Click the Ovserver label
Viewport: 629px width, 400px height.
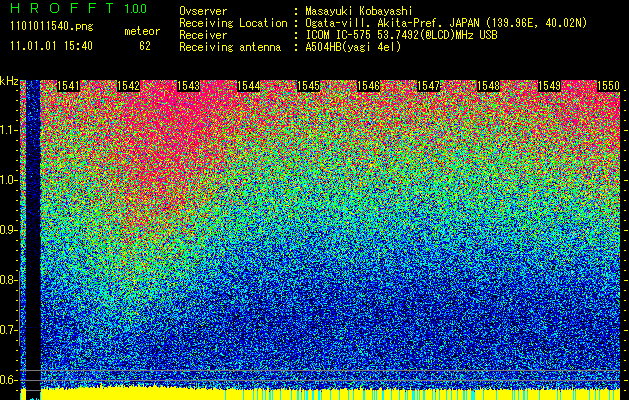point(203,11)
